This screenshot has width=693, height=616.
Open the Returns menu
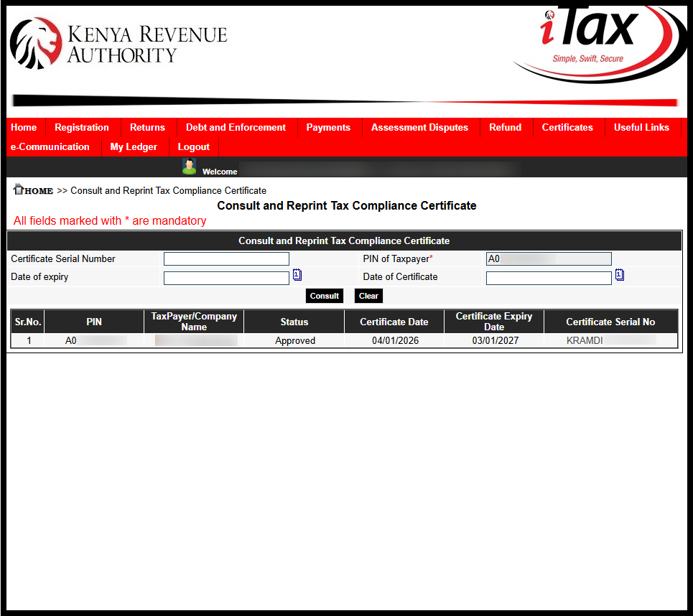(147, 127)
